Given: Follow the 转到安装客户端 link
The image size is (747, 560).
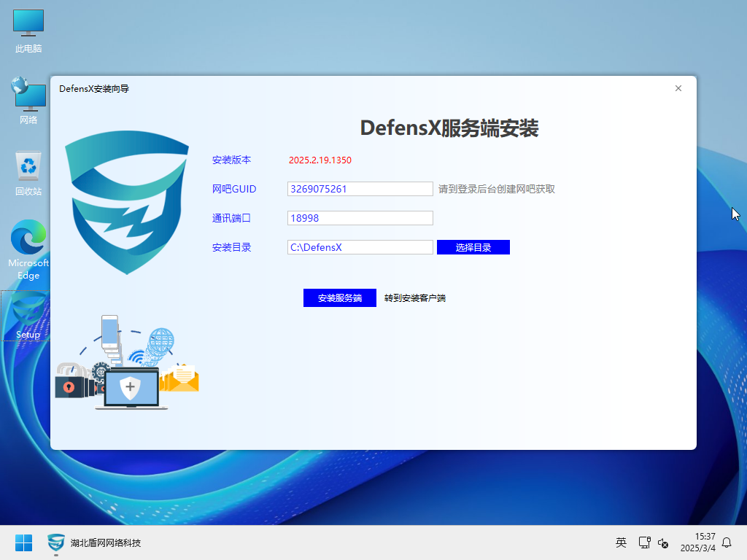Looking at the screenshot, I should click(415, 298).
